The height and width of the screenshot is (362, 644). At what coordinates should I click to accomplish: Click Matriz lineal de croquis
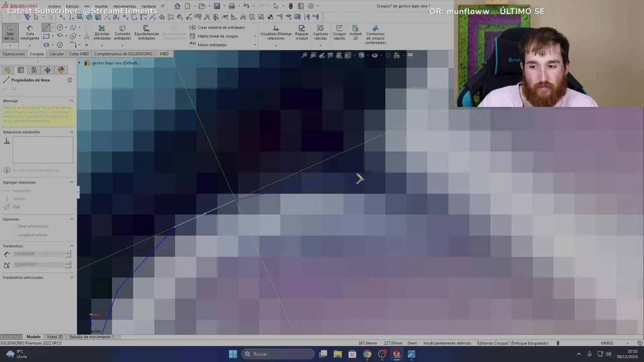pyautogui.click(x=214, y=36)
